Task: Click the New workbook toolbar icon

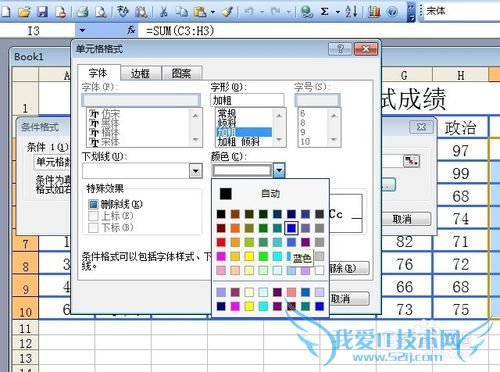Action: (x=6, y=12)
